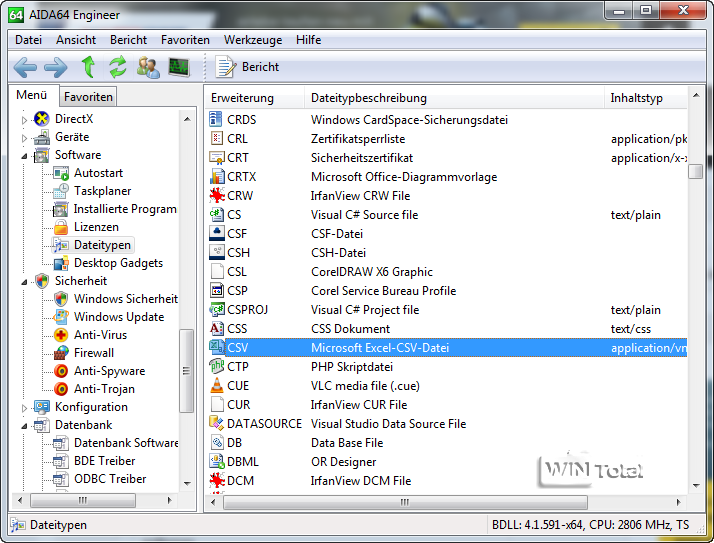This screenshot has height=543, width=714.
Task: Sort by Inhaltstyp column header
Action: (646, 98)
